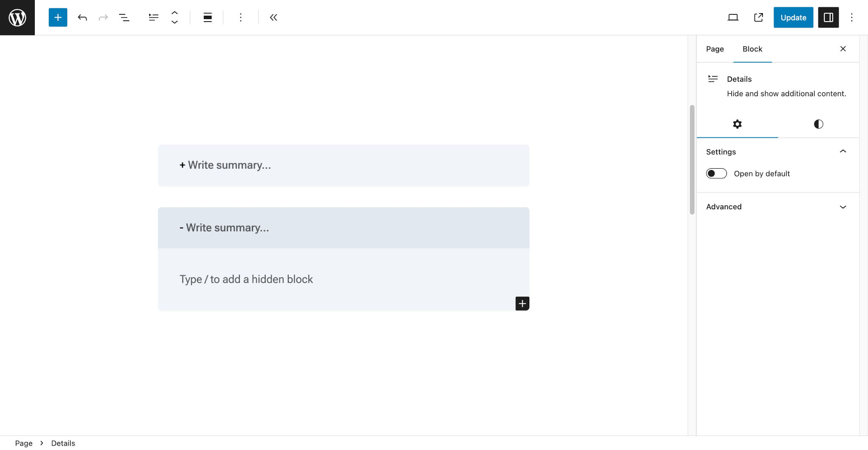
Task: Collapse the Settings panel
Action: click(x=778, y=152)
